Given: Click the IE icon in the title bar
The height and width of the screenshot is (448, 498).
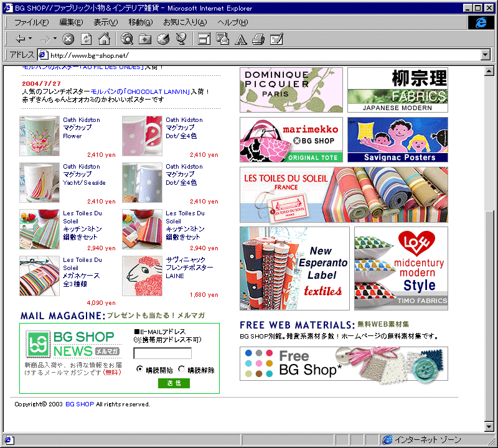Looking at the screenshot, I should [9, 8].
